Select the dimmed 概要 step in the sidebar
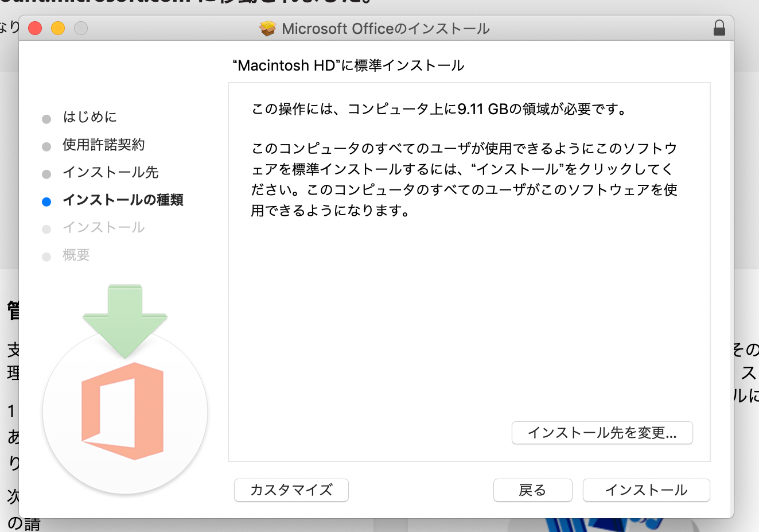 [x=76, y=255]
